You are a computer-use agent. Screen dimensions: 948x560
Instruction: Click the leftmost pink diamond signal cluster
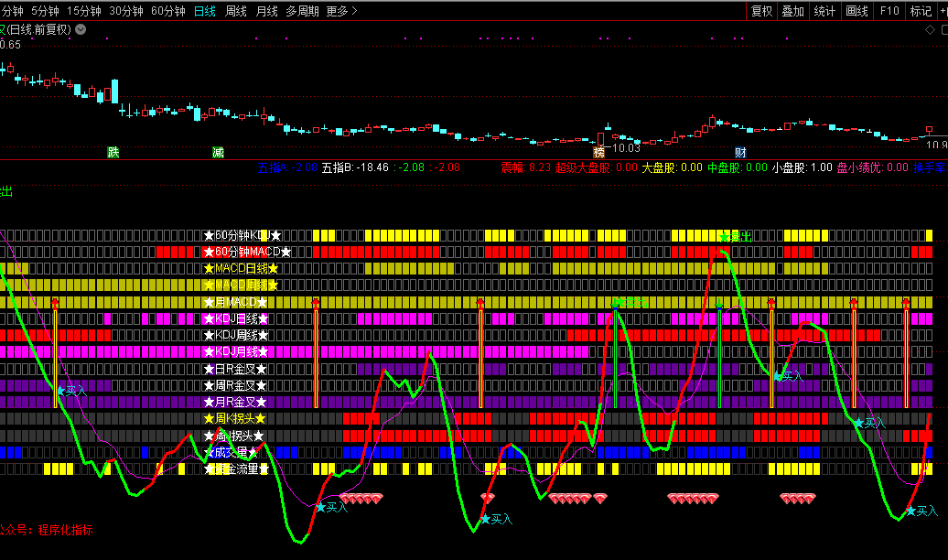pos(366,498)
